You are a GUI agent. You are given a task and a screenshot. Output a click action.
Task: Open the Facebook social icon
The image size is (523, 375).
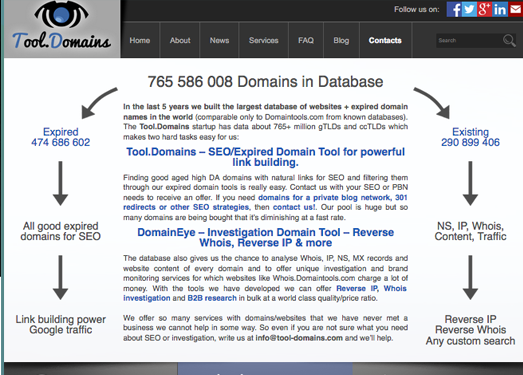[454, 9]
